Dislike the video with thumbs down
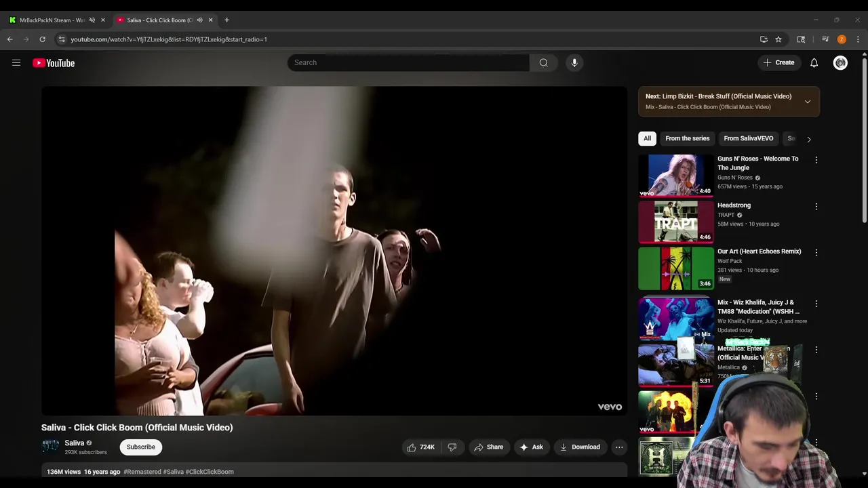868x488 pixels. [452, 447]
